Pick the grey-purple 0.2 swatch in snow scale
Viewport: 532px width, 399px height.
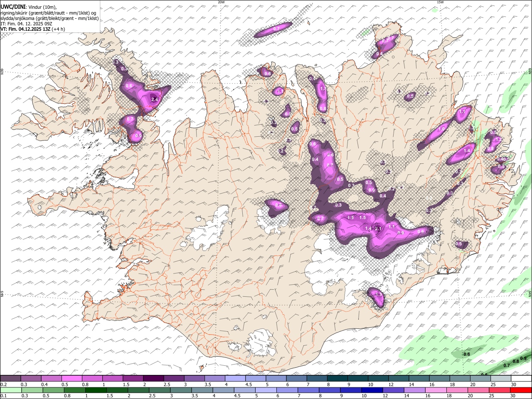(x=10, y=379)
